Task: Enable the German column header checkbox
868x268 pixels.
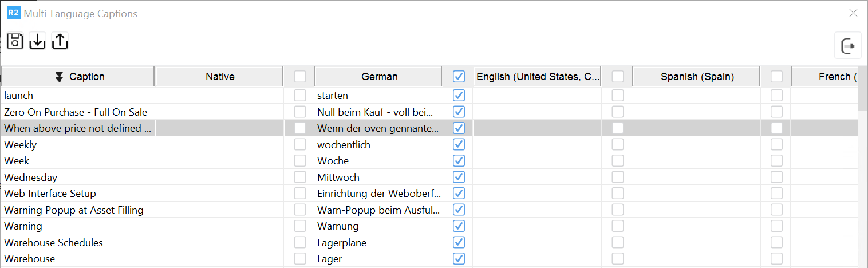Action: tap(299, 76)
